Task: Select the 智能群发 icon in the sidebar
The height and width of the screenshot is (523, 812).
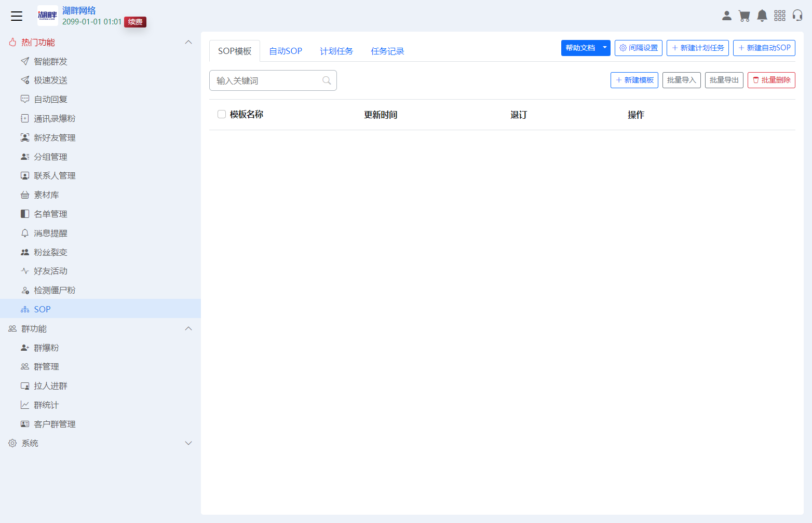Action: [x=24, y=61]
